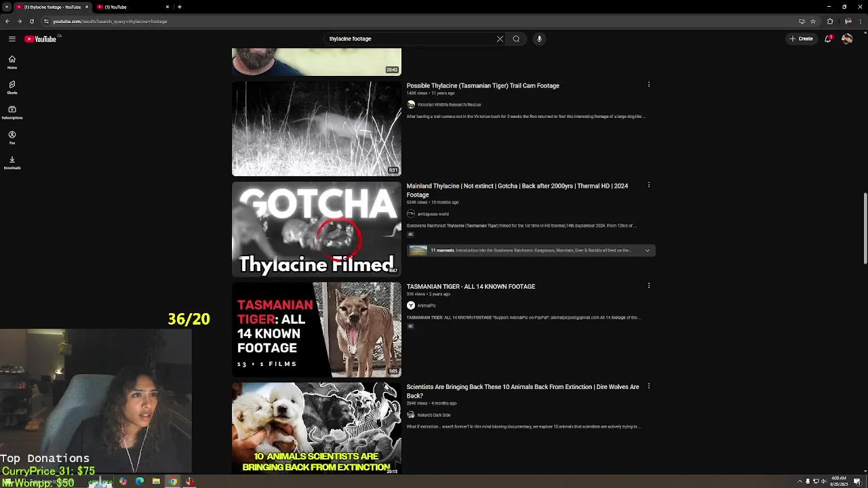Play the night trail cam thumbnail

coord(317,129)
